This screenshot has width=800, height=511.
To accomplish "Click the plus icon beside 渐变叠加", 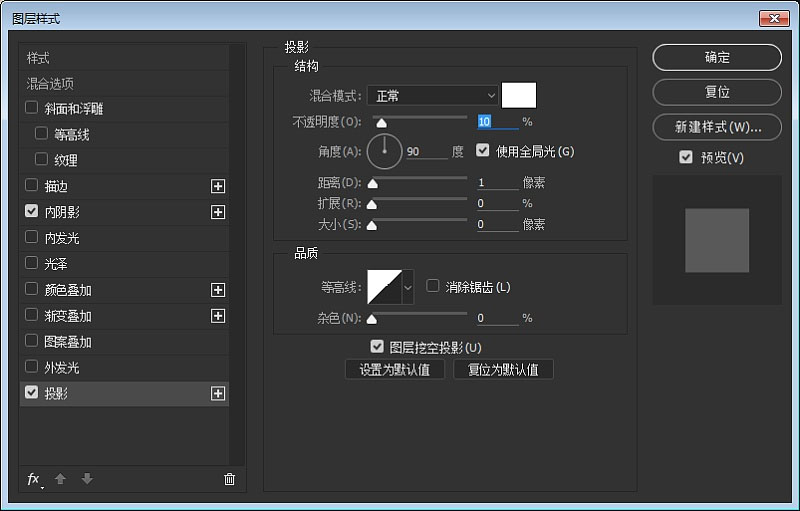I will [218, 316].
